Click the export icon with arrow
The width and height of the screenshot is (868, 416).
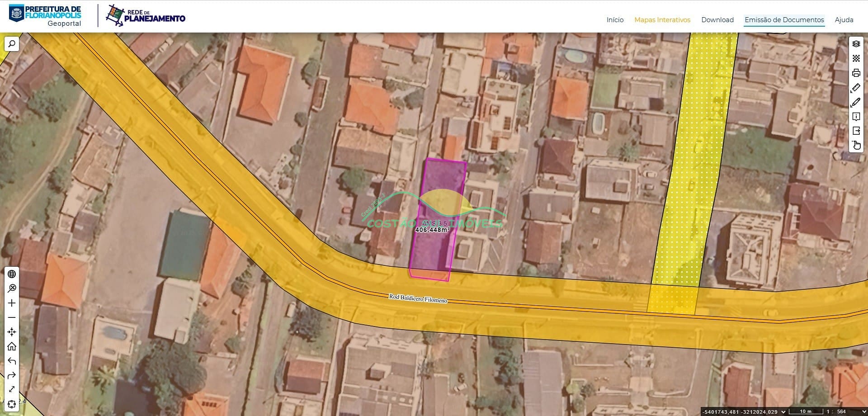tap(856, 131)
